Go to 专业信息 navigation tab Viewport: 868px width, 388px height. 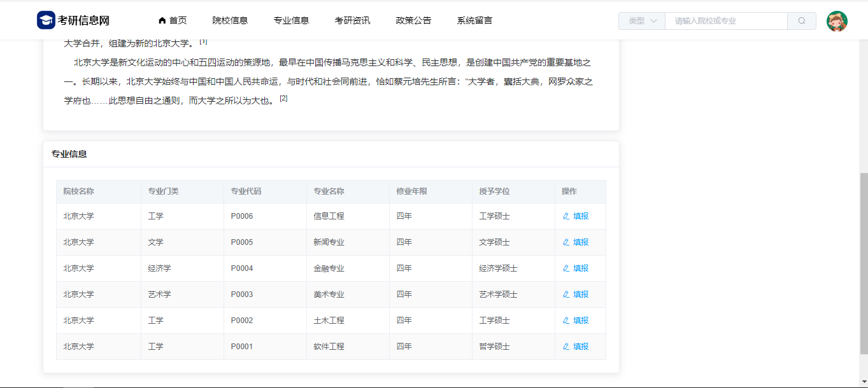tap(291, 20)
